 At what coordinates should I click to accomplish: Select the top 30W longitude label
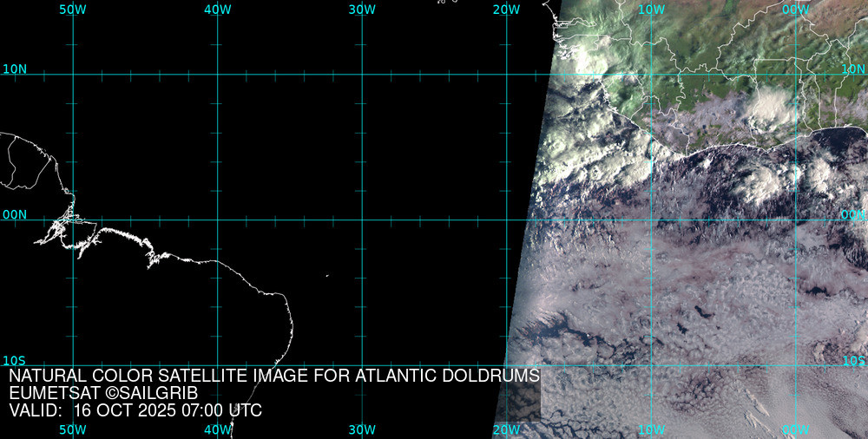(362, 10)
